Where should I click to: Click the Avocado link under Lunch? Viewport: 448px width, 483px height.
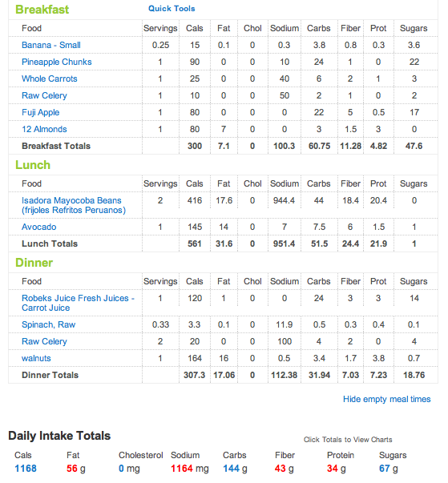[x=38, y=227]
